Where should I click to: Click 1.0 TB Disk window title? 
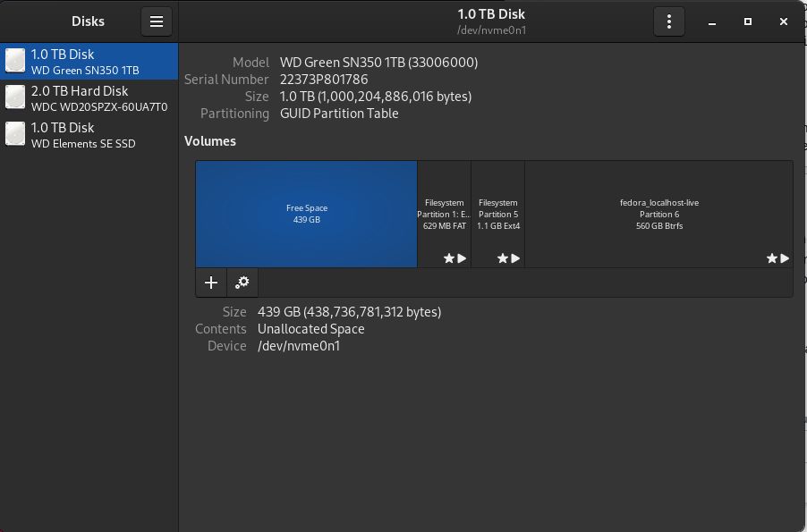(491, 14)
